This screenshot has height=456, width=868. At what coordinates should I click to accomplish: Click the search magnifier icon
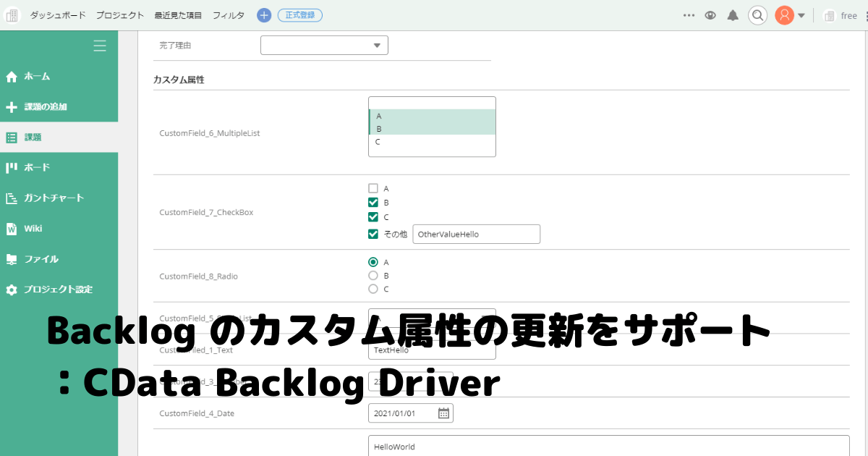[x=757, y=15]
